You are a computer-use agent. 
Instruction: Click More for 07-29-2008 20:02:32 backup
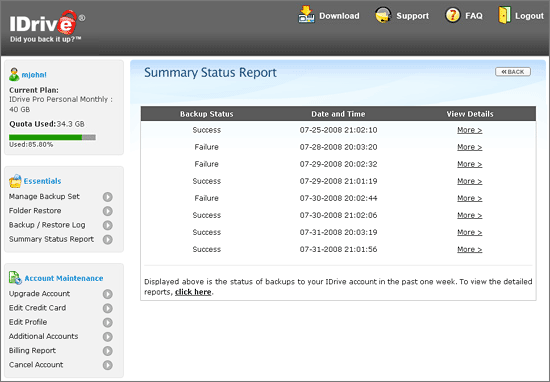pyautogui.click(x=470, y=164)
